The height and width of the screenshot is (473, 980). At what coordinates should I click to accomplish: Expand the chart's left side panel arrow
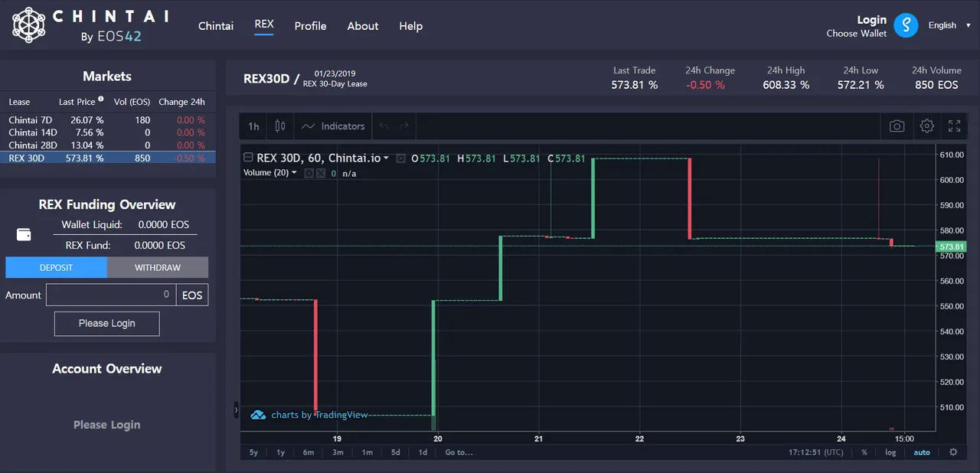236,411
